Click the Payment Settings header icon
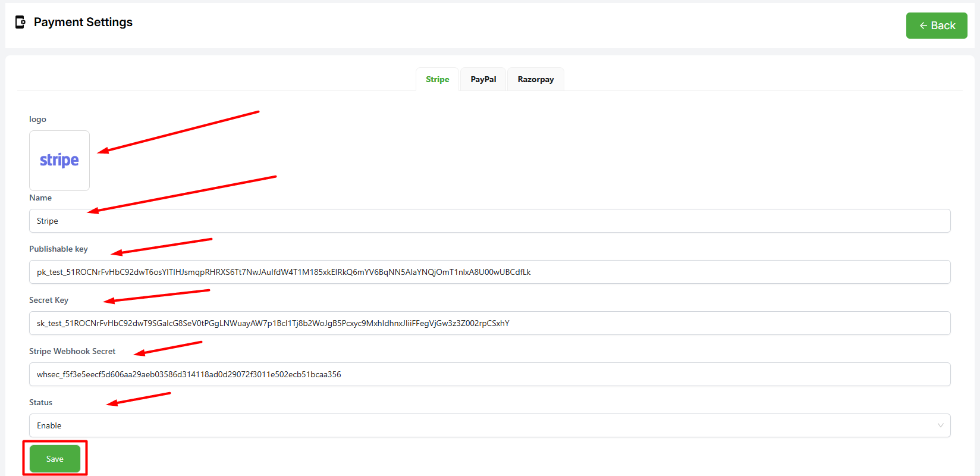980x476 pixels. [x=20, y=22]
